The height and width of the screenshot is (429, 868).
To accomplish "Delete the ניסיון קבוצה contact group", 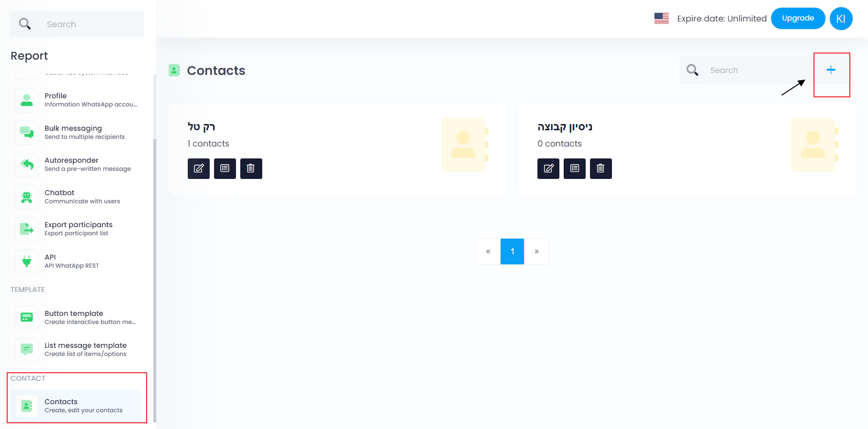I will pos(600,168).
